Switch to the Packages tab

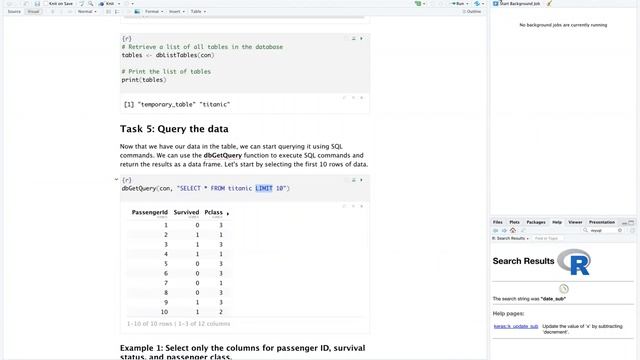pyautogui.click(x=536, y=222)
